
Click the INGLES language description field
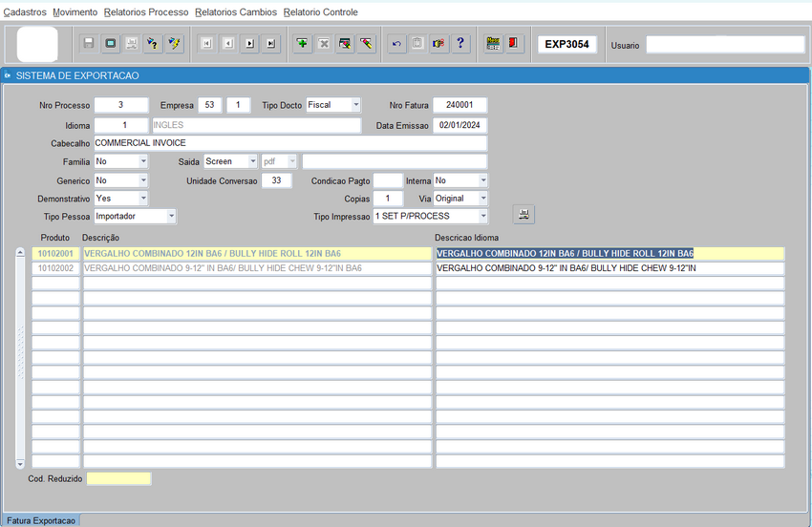click(x=256, y=125)
